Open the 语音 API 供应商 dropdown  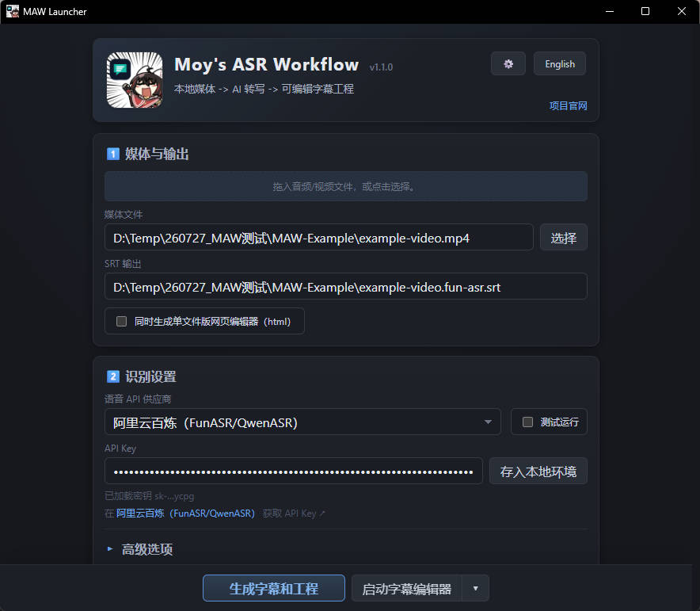pyautogui.click(x=302, y=422)
